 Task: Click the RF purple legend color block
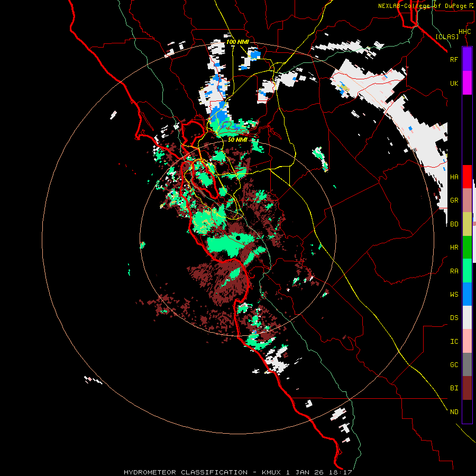pos(467,59)
